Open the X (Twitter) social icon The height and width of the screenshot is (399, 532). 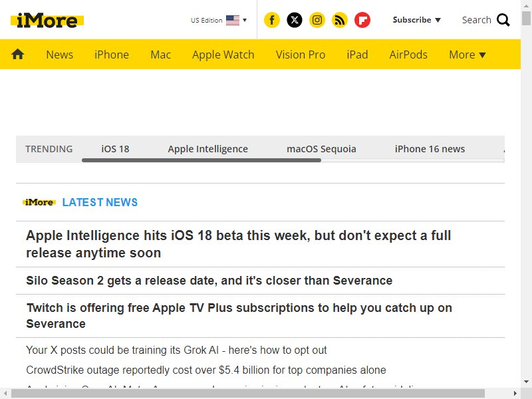click(295, 20)
